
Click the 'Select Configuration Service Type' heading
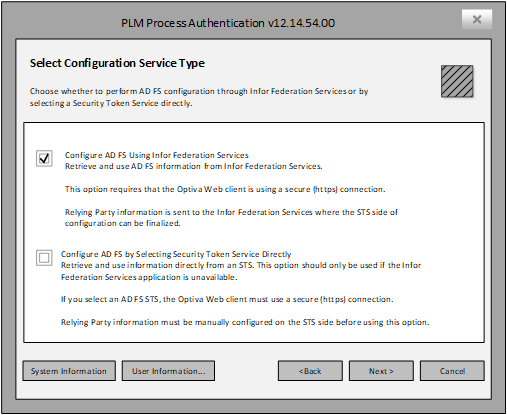click(117, 63)
